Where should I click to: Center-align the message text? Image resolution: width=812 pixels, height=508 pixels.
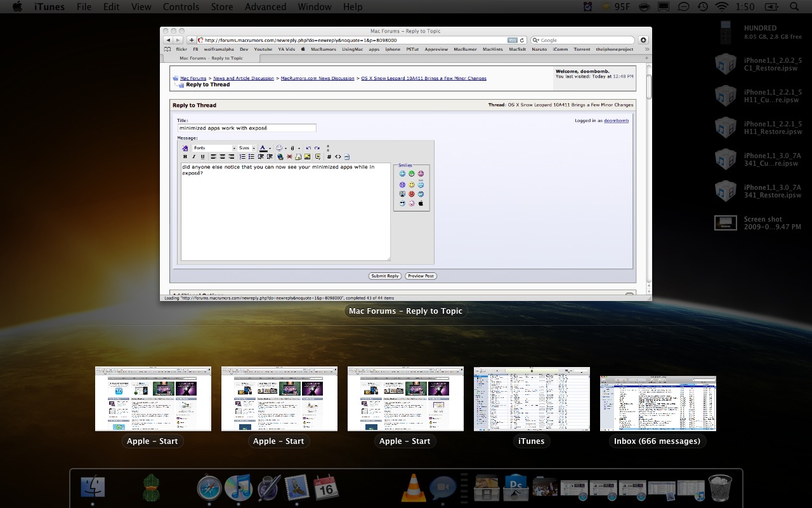[223, 156]
